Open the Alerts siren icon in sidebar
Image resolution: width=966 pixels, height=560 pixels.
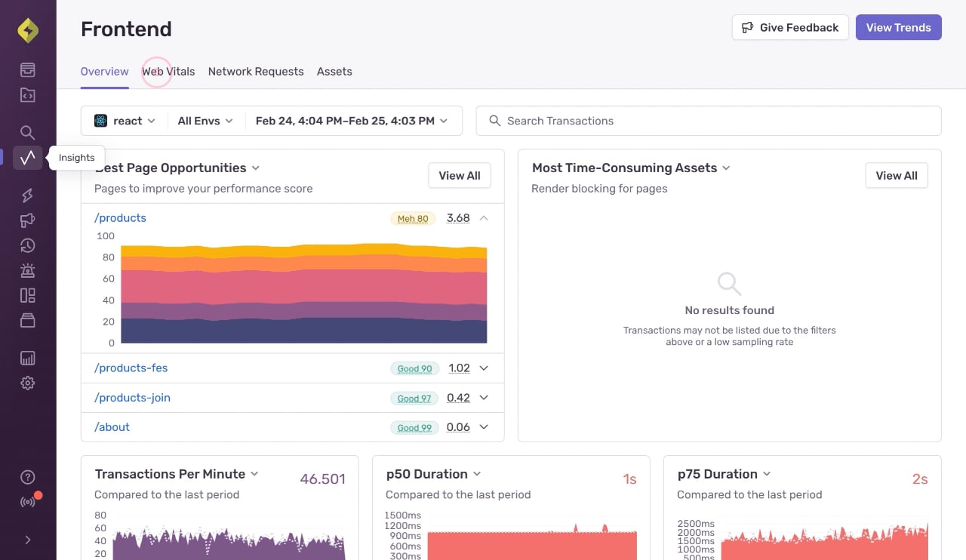pyautogui.click(x=28, y=270)
